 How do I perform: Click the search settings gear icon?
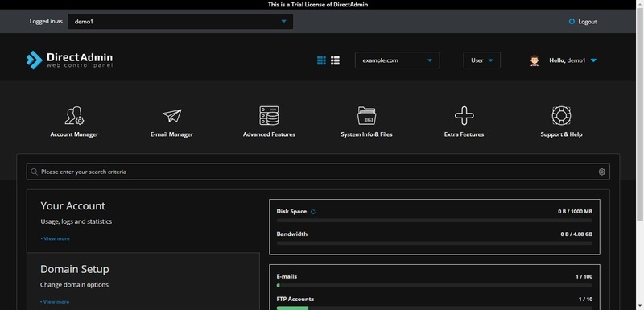click(601, 172)
